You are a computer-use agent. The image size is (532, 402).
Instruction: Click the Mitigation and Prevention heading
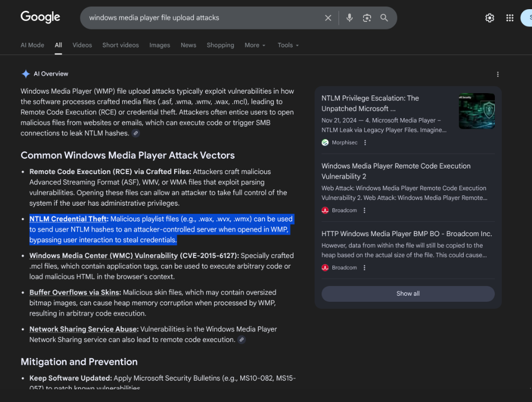coord(79,362)
